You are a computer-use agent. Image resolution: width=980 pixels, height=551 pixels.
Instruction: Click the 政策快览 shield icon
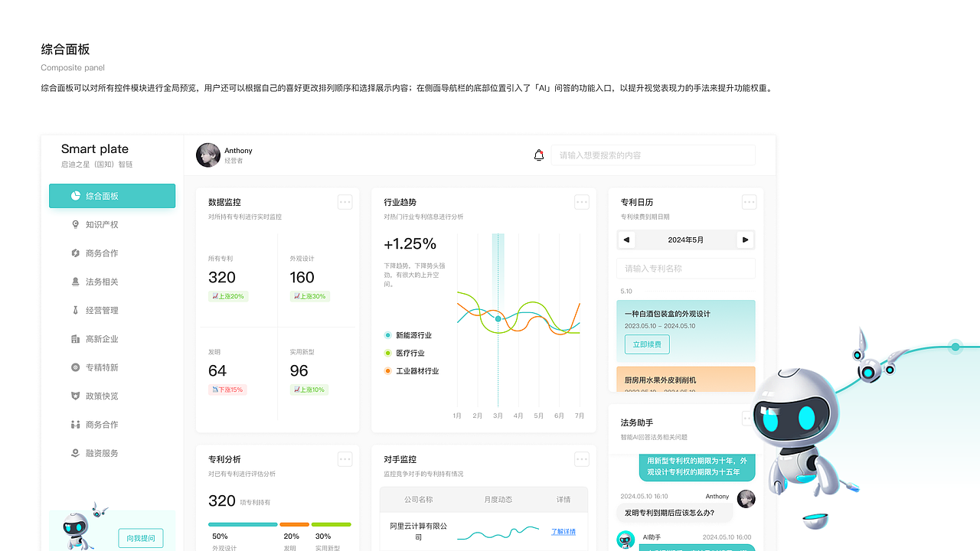click(x=75, y=396)
